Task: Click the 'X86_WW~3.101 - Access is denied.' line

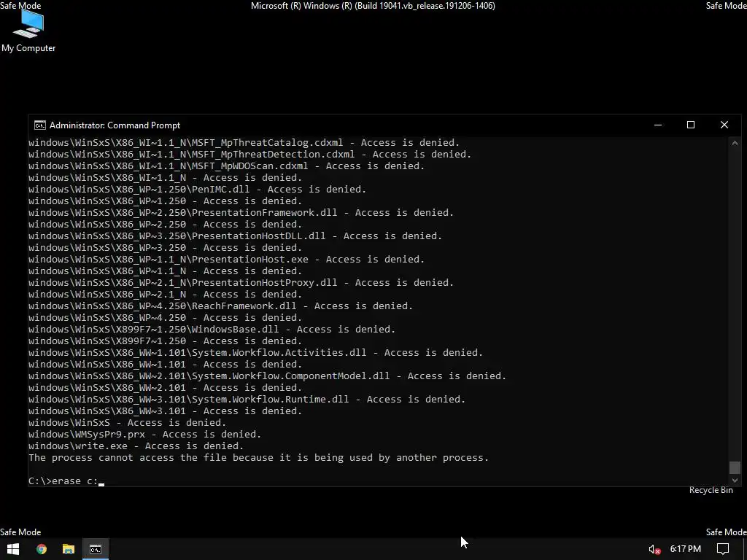Action: [166, 411]
